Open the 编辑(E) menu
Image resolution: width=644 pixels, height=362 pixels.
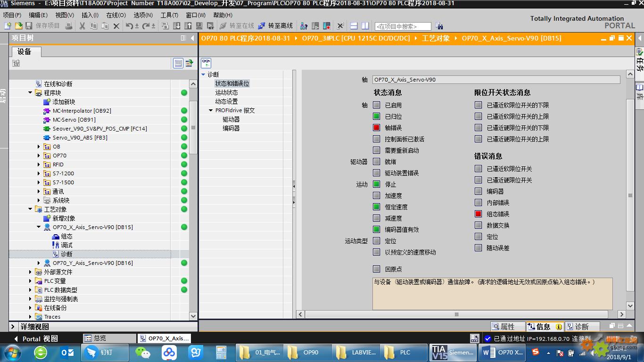[38, 15]
